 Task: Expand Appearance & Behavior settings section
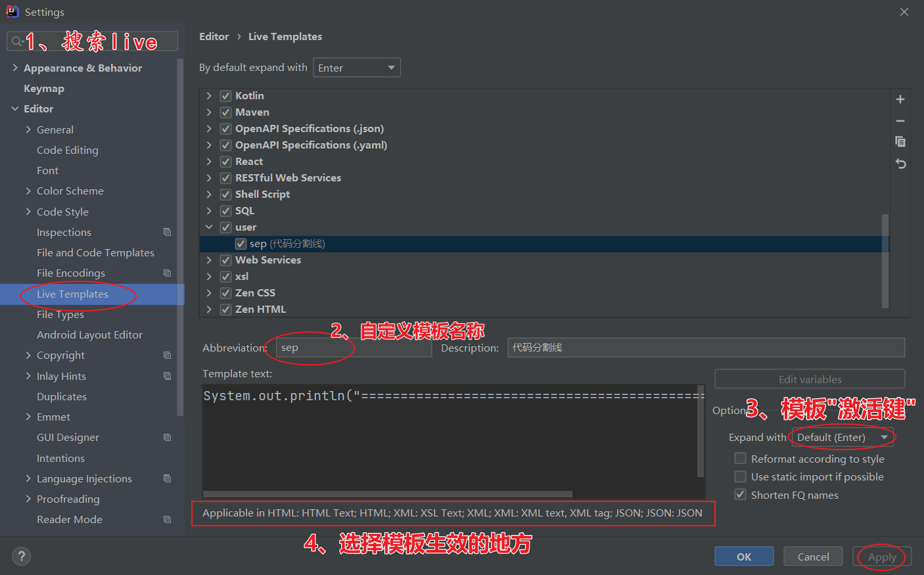(x=15, y=68)
